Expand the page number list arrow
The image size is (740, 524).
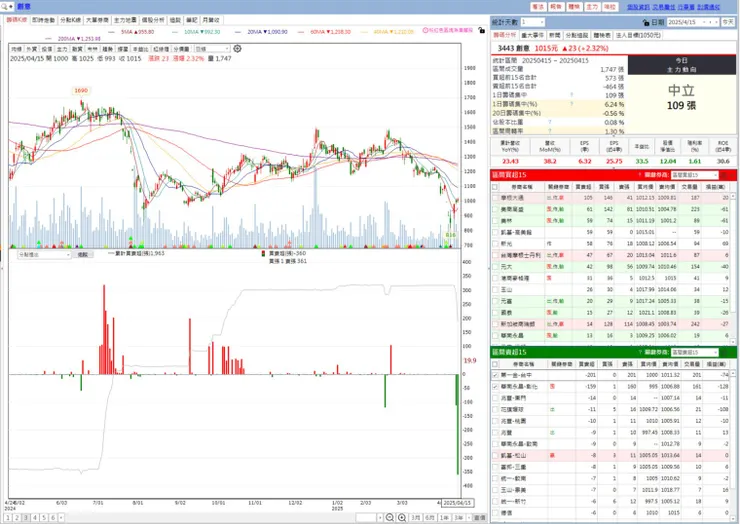(61, 518)
